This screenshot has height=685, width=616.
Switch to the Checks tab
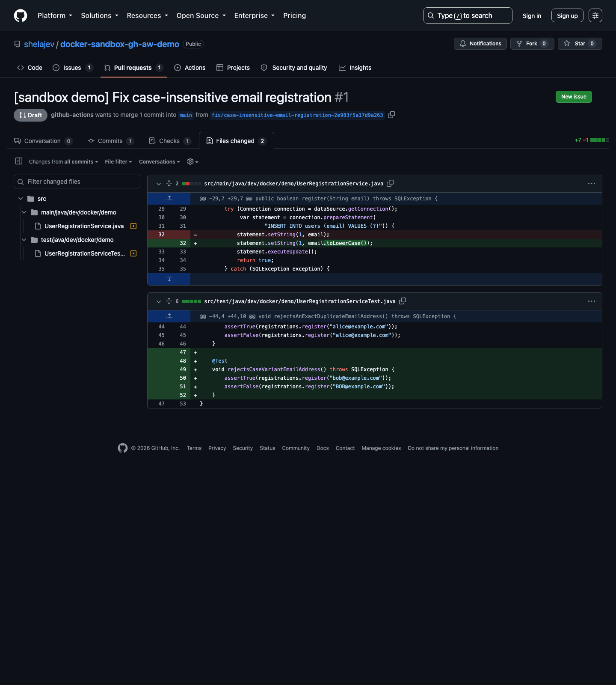pos(170,141)
